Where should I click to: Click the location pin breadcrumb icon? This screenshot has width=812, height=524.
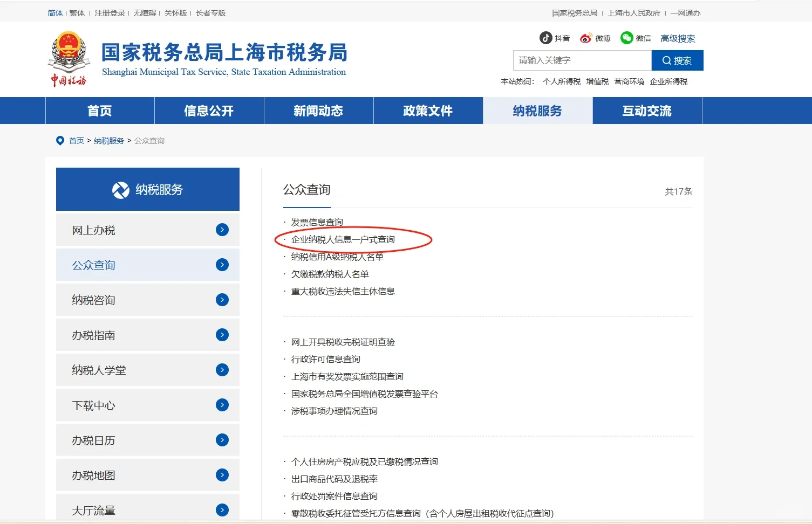tap(60, 140)
